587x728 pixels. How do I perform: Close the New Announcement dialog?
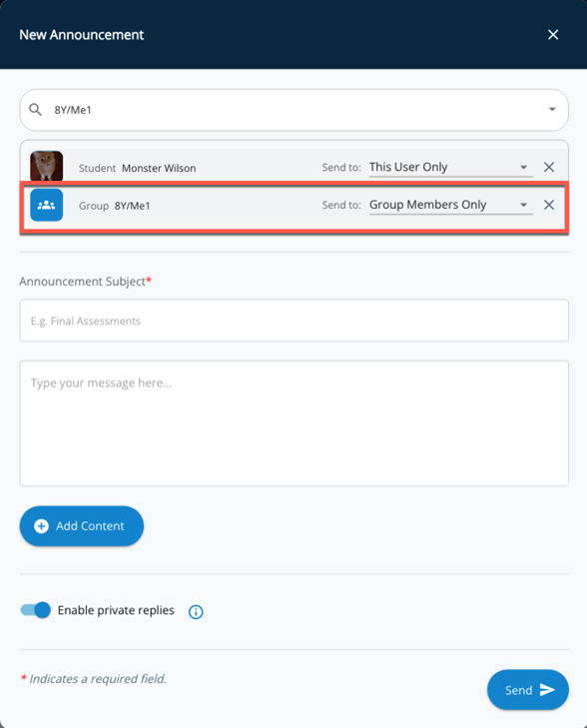(x=553, y=34)
